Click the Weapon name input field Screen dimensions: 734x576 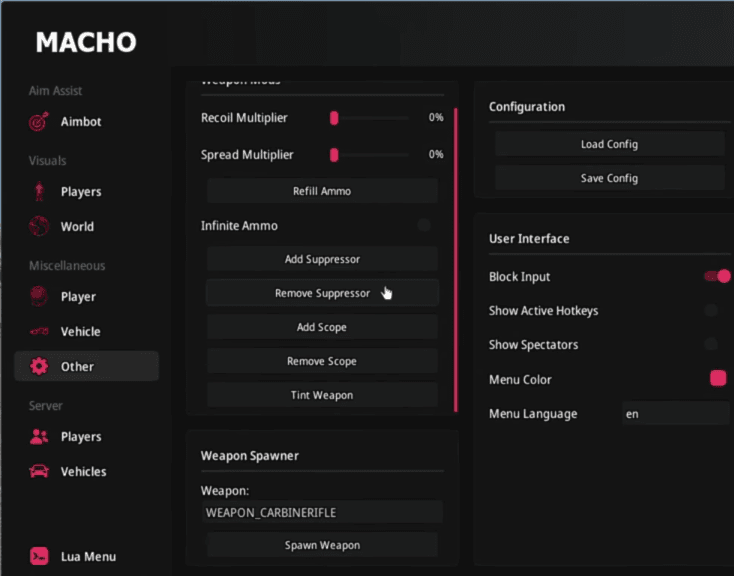pyautogui.click(x=322, y=512)
